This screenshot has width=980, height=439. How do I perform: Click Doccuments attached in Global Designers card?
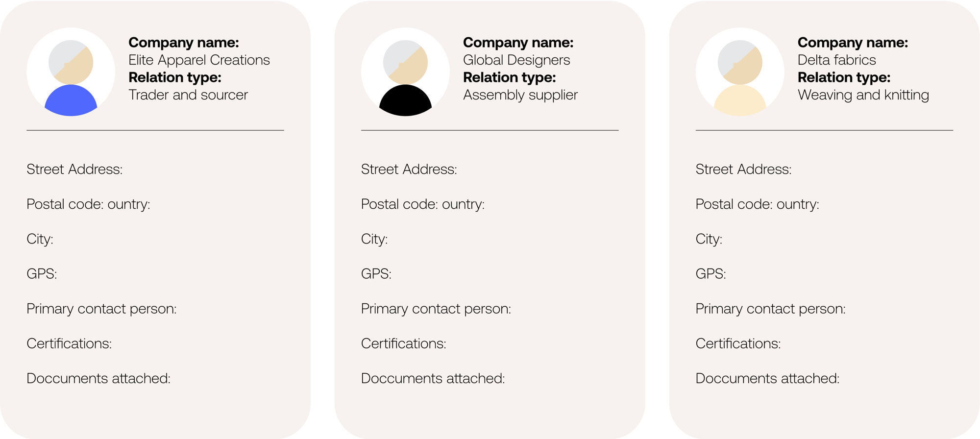point(433,378)
